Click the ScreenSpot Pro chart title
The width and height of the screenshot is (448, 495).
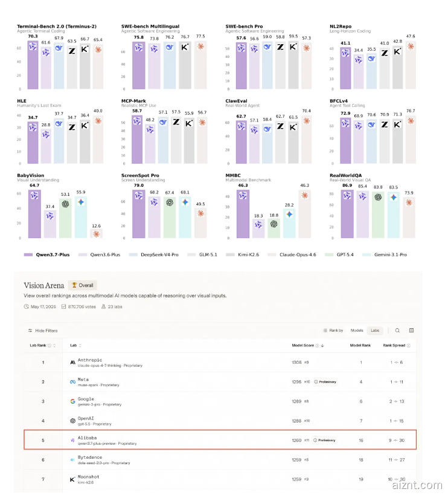coord(140,175)
